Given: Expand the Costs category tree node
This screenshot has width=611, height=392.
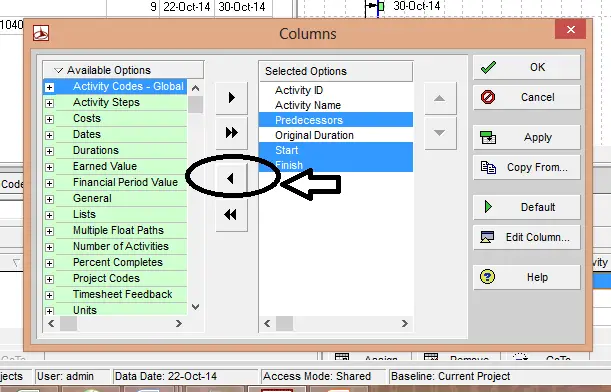Looking at the screenshot, I should (49, 119).
